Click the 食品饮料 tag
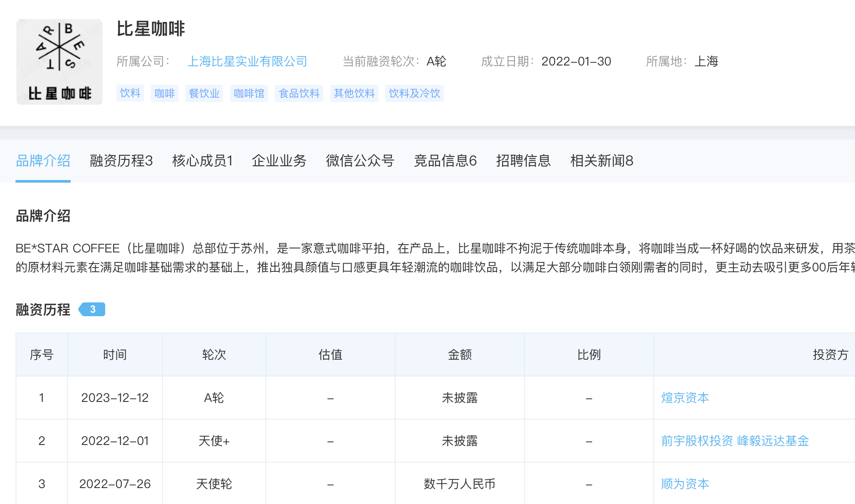 click(299, 93)
